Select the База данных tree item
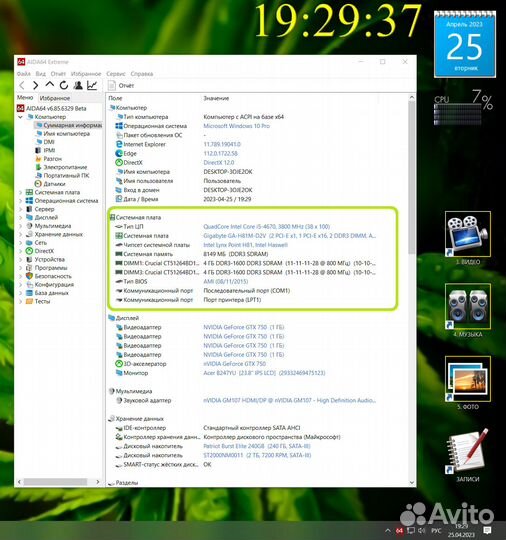 [47, 293]
